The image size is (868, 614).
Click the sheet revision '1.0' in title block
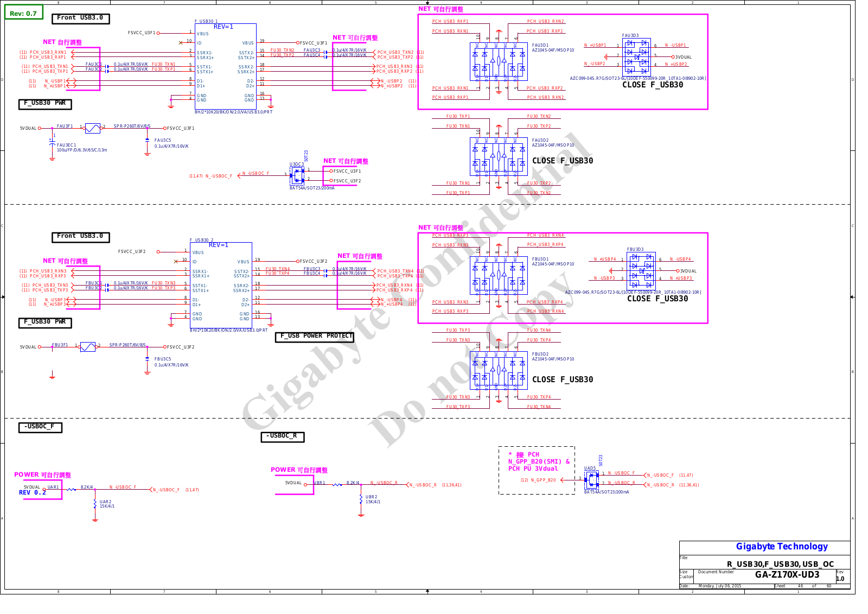[x=840, y=579]
